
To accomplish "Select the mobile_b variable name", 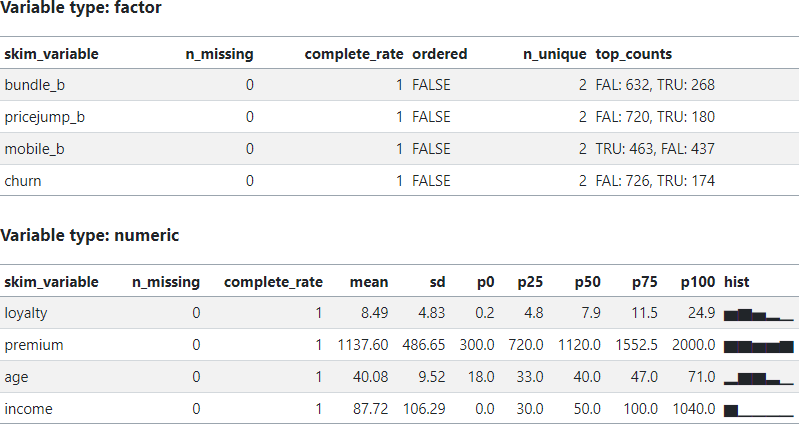I will click(35, 149).
